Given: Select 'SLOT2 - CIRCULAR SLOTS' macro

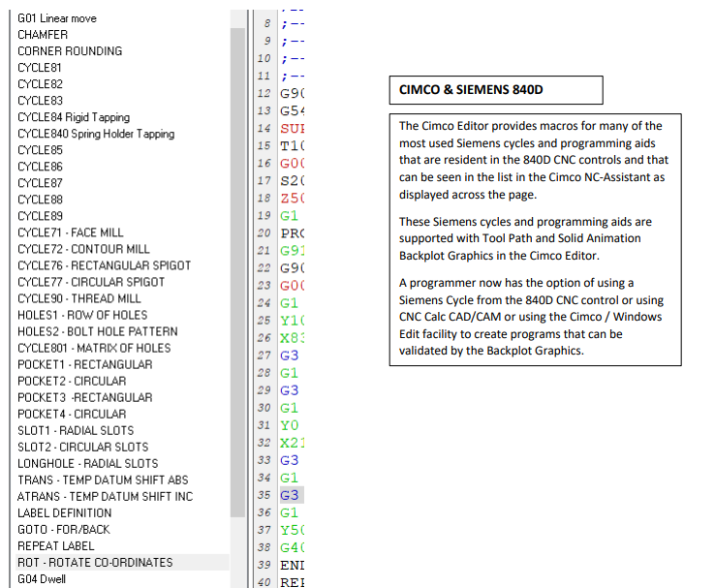Looking at the screenshot, I should coord(83,447).
